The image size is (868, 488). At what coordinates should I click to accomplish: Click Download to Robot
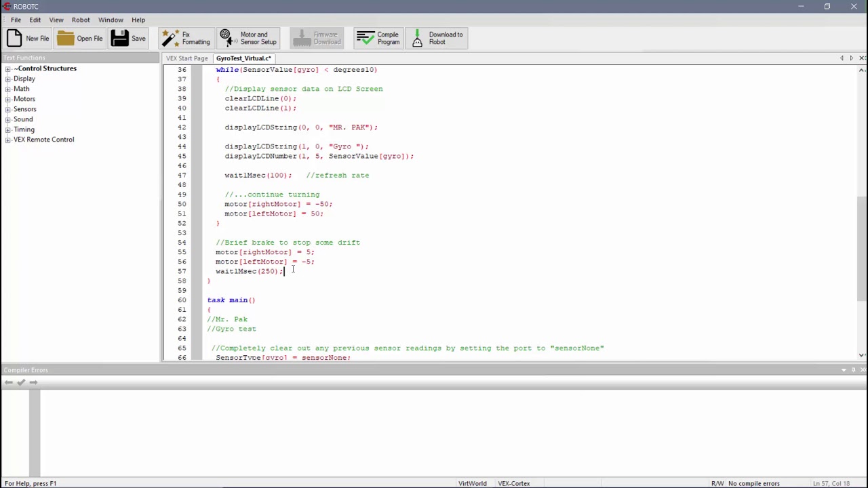tap(437, 38)
